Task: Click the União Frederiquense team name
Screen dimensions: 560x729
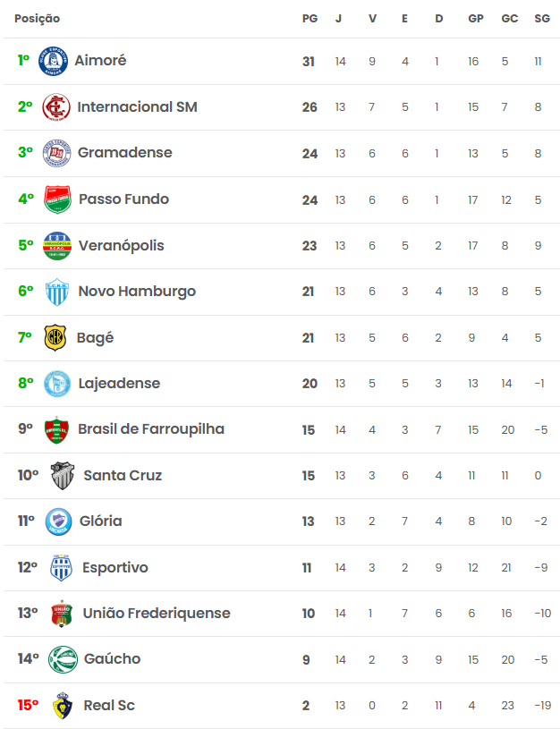Action: point(157,614)
